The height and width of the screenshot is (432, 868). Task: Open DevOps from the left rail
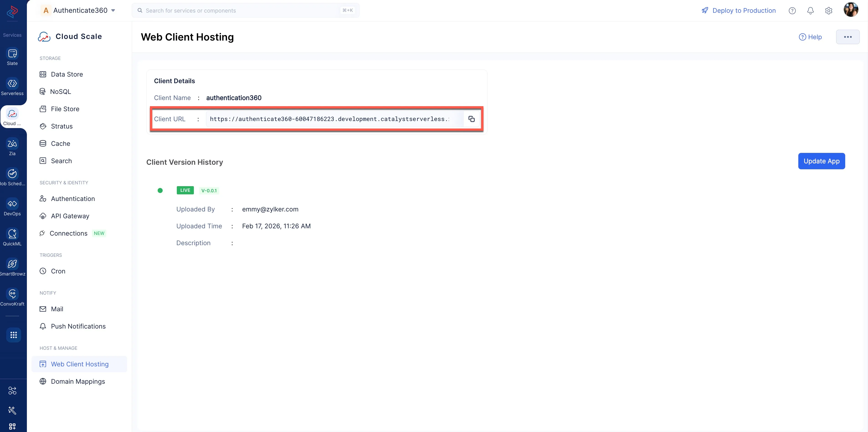click(x=13, y=207)
